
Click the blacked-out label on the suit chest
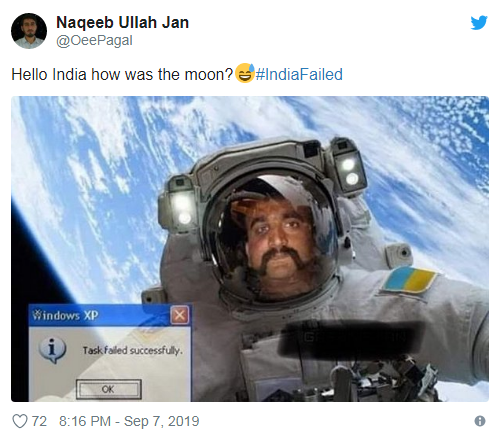(350, 338)
